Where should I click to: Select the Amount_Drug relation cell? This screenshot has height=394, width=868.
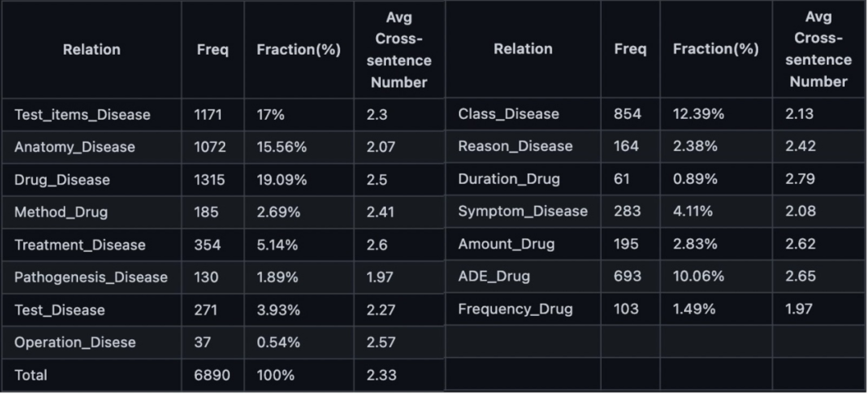(x=506, y=244)
